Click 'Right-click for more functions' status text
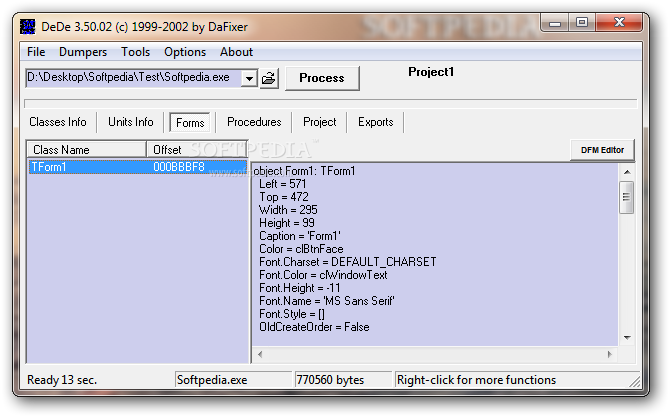 476,380
